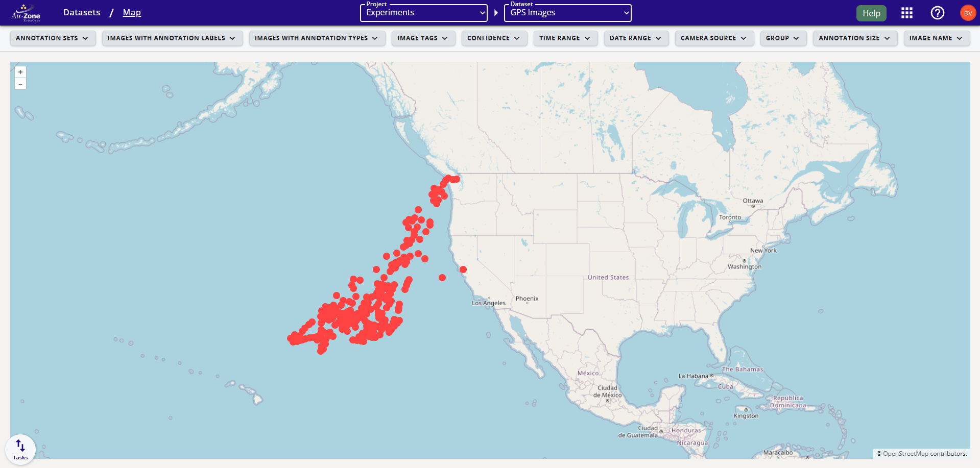980x468 pixels.
Task: Open the Tasks panel
Action: [20, 449]
